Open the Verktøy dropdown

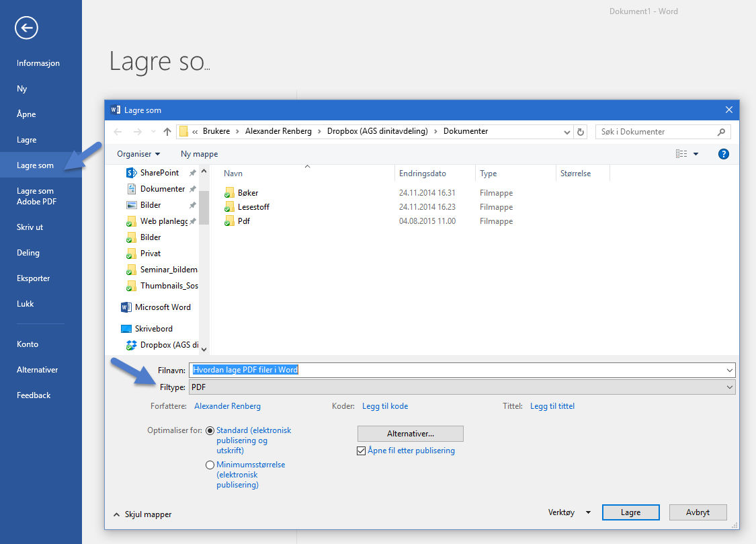[569, 512]
